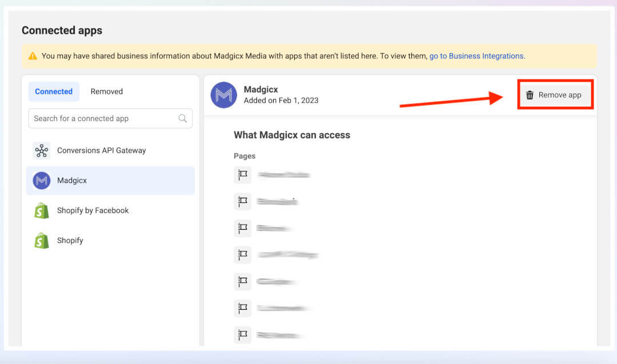
Task: Click the Remove app button
Action: pyautogui.click(x=554, y=94)
